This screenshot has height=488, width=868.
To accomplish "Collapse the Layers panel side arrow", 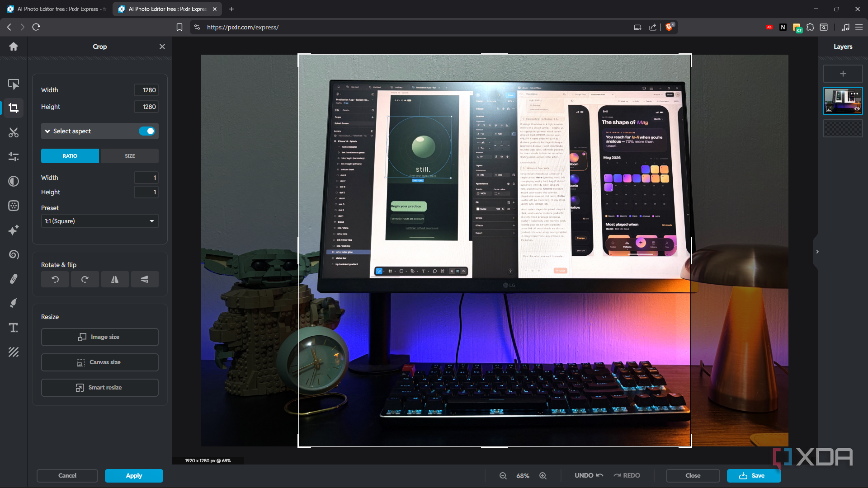I will tap(817, 252).
